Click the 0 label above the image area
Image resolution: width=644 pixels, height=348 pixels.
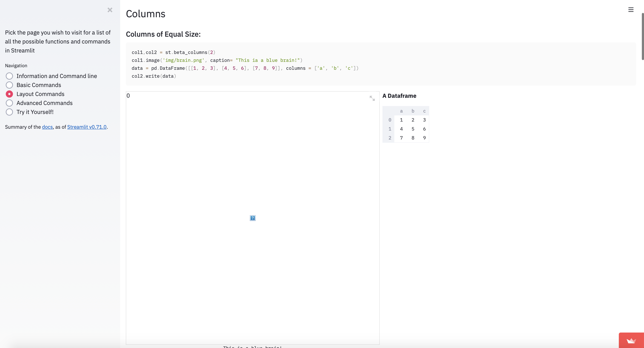point(128,95)
